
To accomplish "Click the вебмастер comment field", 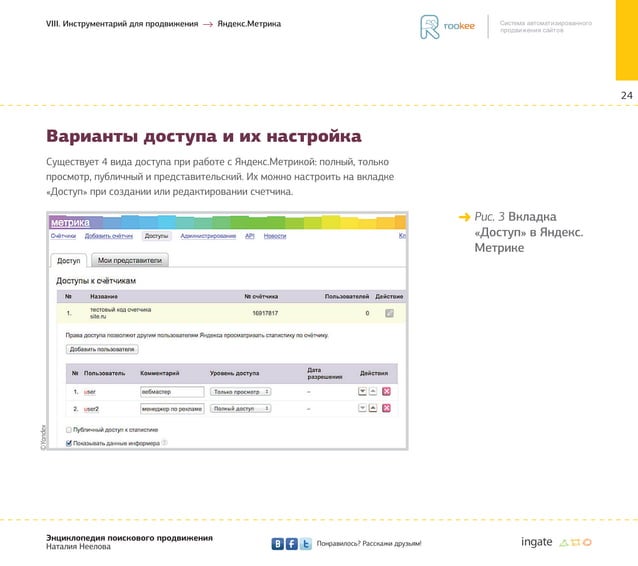I will [x=172, y=391].
